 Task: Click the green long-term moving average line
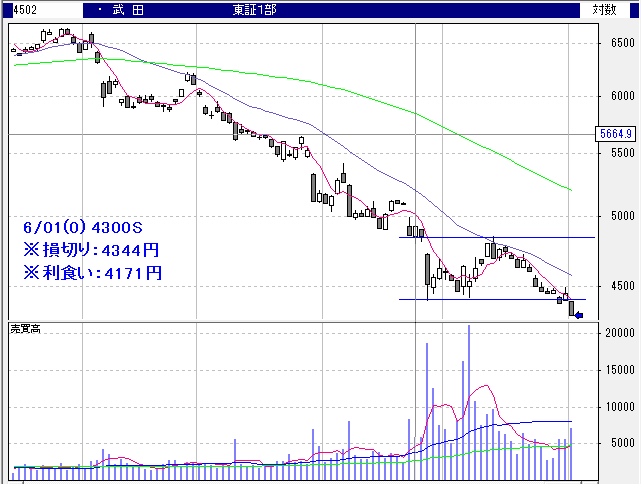point(400,102)
